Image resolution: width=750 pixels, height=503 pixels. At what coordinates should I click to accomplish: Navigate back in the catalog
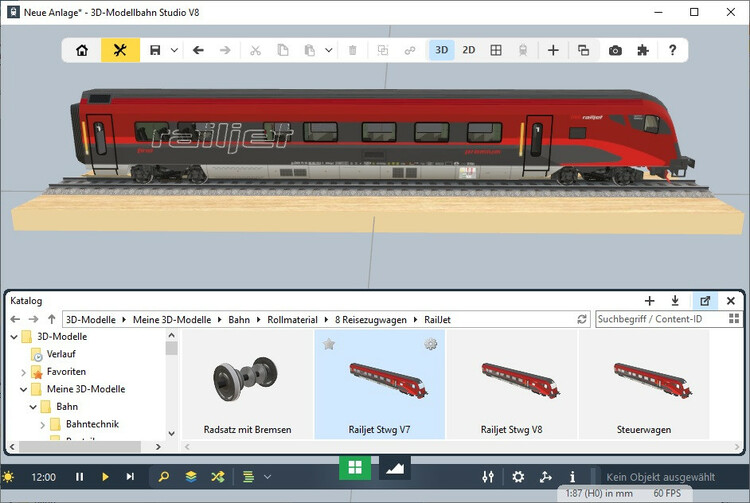tap(15, 319)
